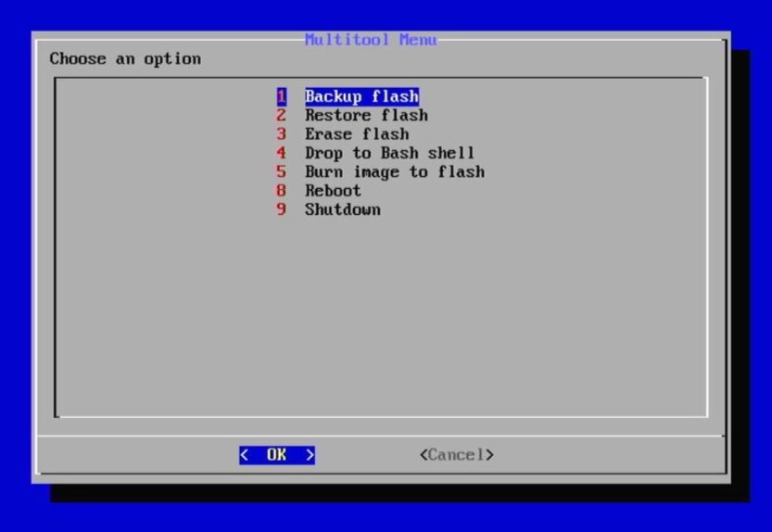Pick Drop to Bash shell option

tap(389, 153)
